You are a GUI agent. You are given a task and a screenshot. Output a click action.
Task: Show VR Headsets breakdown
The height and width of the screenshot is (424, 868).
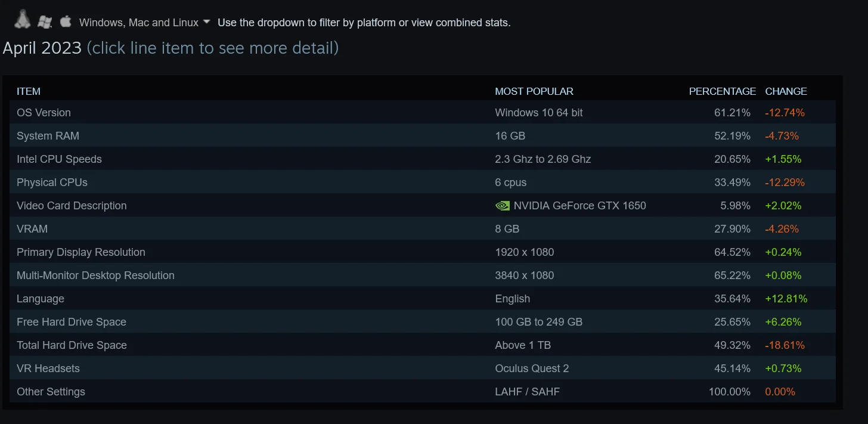tap(422, 368)
